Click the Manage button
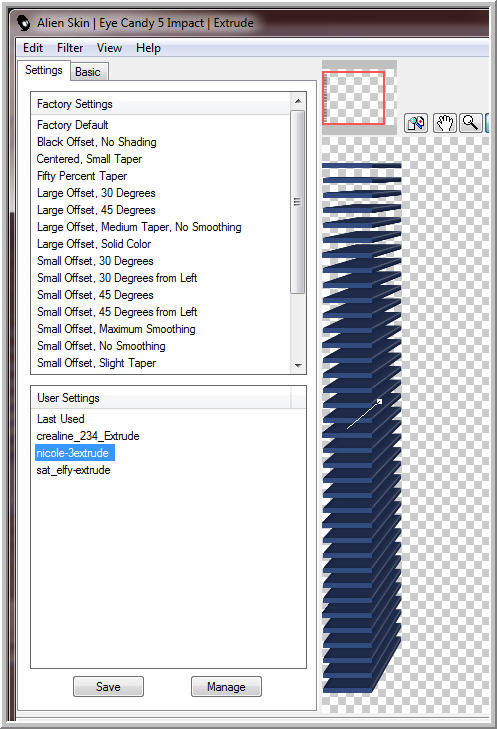Viewport: 497px width, 729px height. pos(226,687)
